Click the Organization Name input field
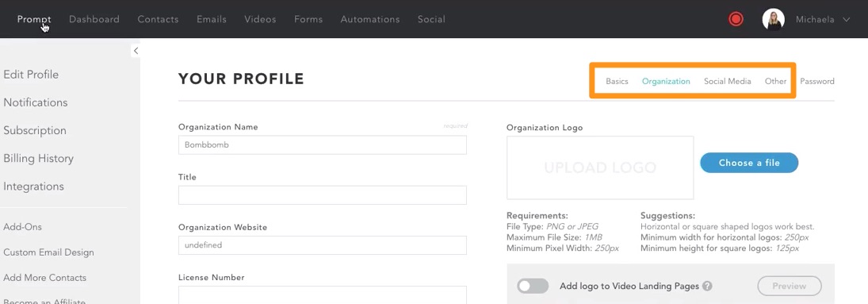Image resolution: width=868 pixels, height=304 pixels. click(x=322, y=144)
